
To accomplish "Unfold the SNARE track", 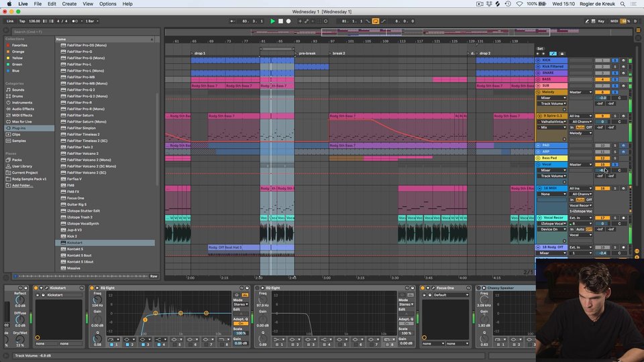I will [x=538, y=72].
